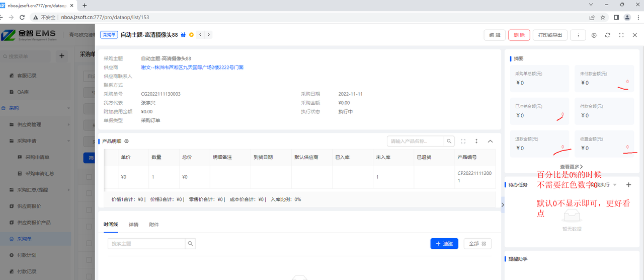The image size is (644, 280).
Task: Open supplier link 谢文--株洲市芦淞区九天国际广场
Action: [x=192, y=67]
